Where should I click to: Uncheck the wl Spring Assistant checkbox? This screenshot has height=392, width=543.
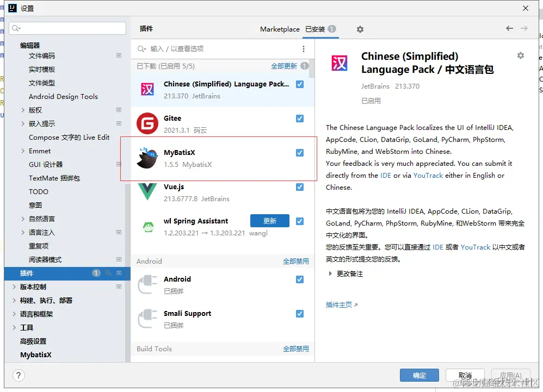[300, 221]
